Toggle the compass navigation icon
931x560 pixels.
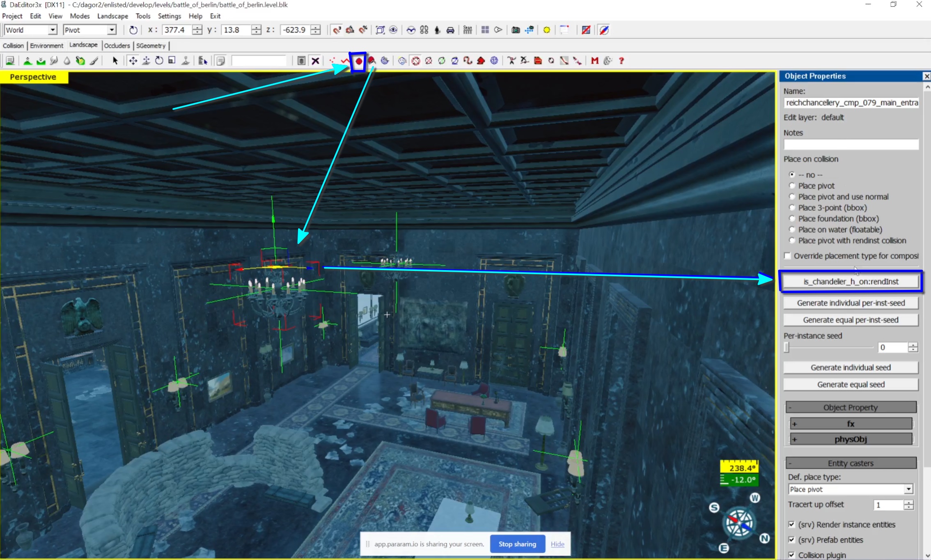(x=604, y=30)
